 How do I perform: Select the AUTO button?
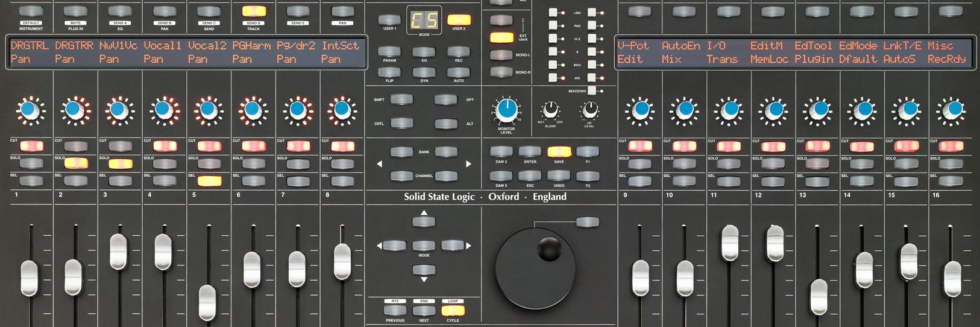tap(459, 72)
